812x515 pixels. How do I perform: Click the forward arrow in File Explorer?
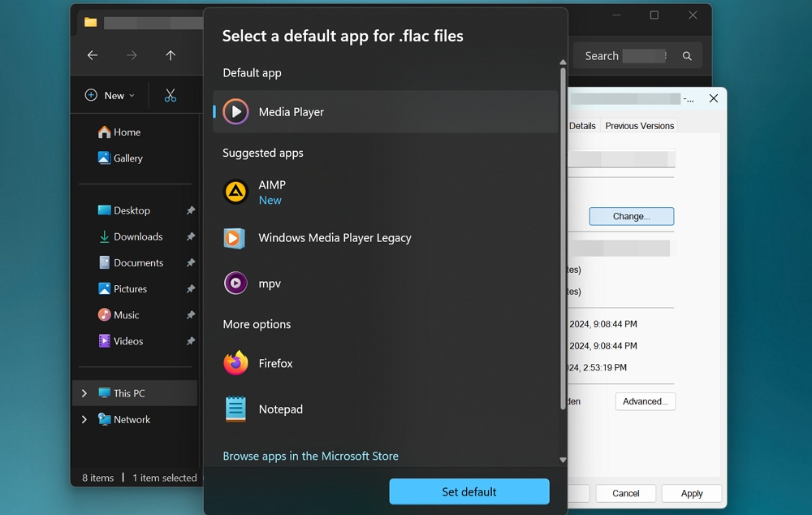click(132, 55)
